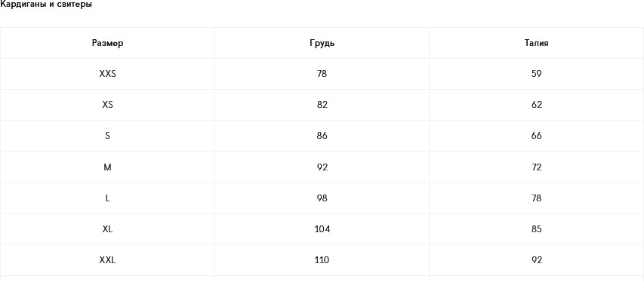Select the XS size cell
This screenshot has height=282, width=644.
pos(108,105)
